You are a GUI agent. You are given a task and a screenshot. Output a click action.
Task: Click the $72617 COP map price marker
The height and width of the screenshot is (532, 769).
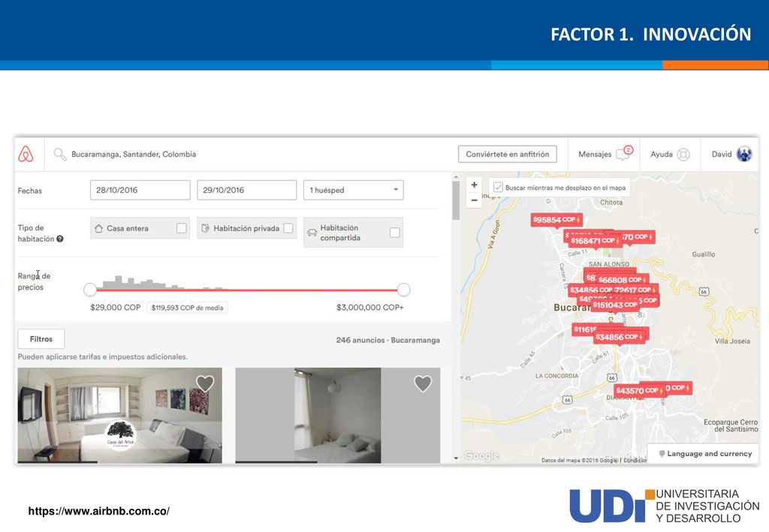tap(635, 290)
